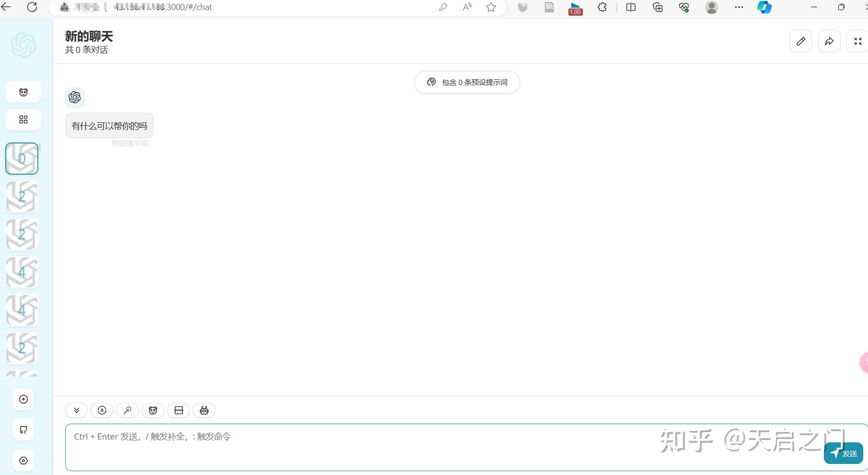Clear the context with the break icon
This screenshot has height=475, width=868.
coord(178,410)
